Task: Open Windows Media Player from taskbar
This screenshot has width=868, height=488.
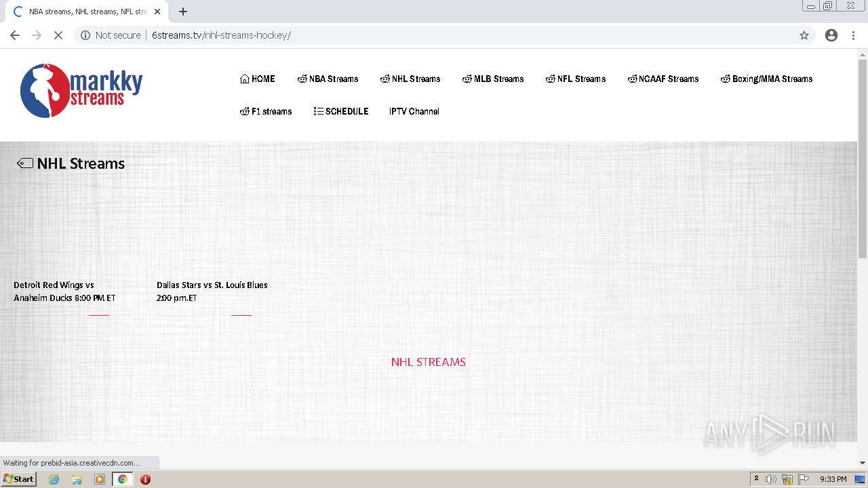Action: point(100,479)
